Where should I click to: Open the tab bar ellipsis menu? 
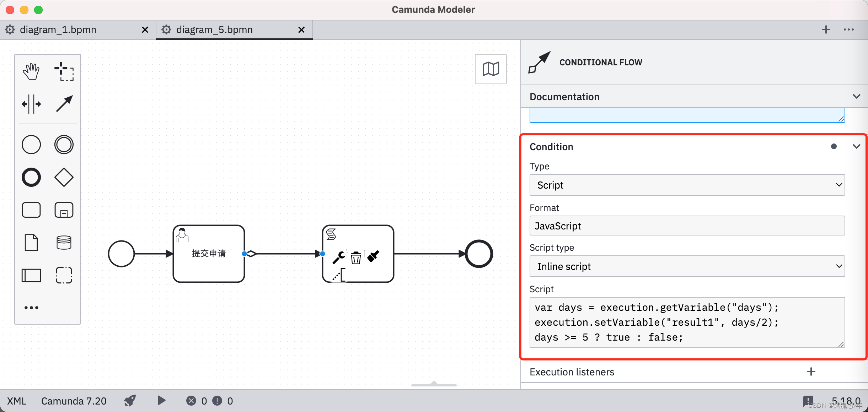click(849, 30)
